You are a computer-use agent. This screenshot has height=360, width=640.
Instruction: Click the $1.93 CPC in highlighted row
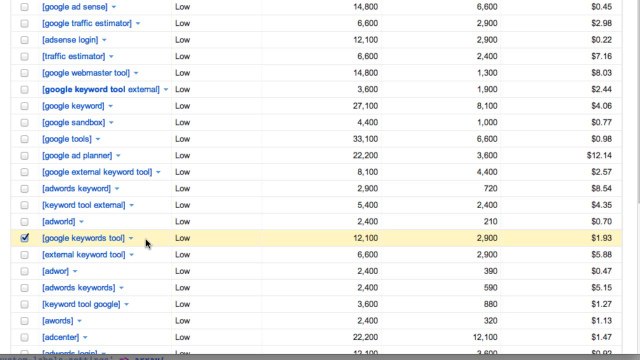(x=601, y=238)
